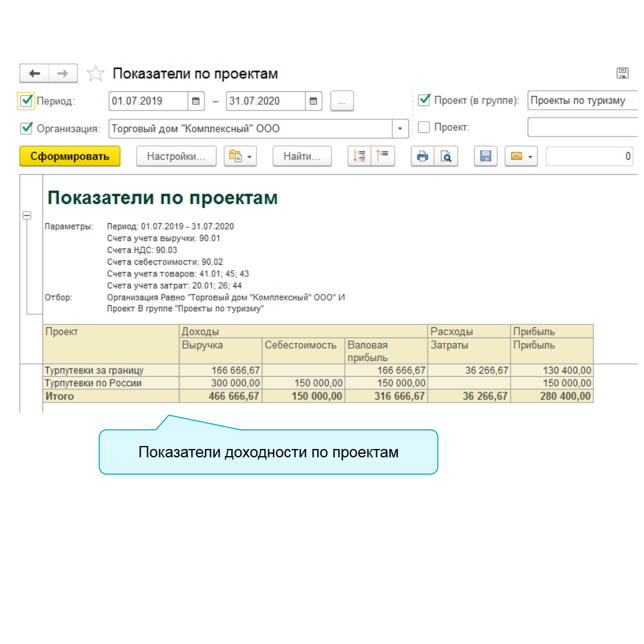The height and width of the screenshot is (644, 644).
Task: Click the end date field 31.07.2020
Action: pyautogui.click(x=266, y=101)
